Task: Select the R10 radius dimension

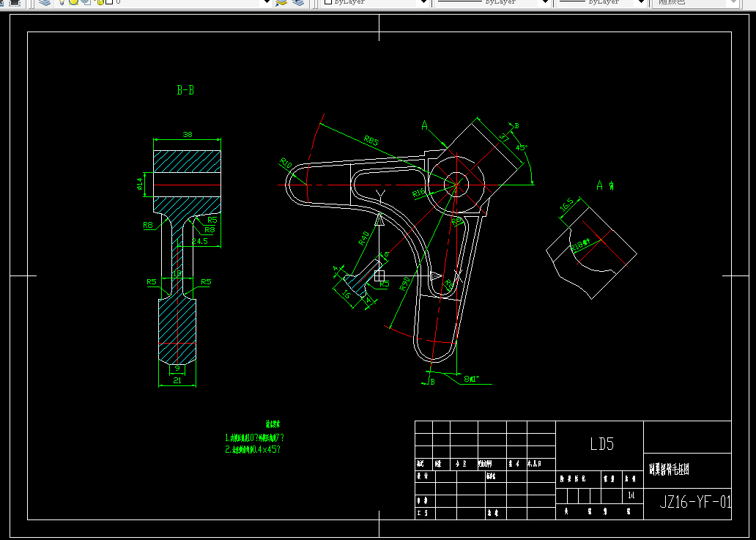Action: point(286,163)
